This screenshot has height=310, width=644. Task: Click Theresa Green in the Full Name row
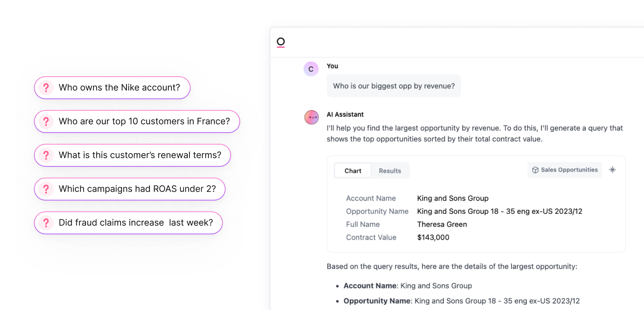[442, 224]
